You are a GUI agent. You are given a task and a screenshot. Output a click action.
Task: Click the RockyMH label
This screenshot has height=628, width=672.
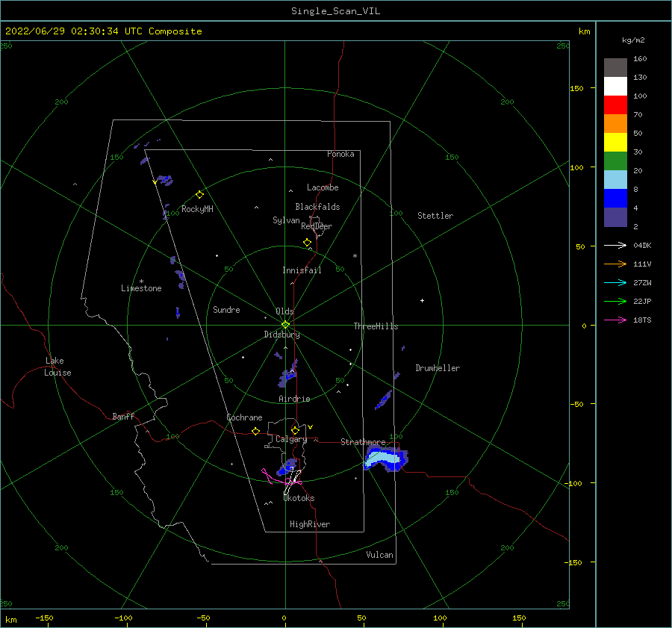coord(197,209)
